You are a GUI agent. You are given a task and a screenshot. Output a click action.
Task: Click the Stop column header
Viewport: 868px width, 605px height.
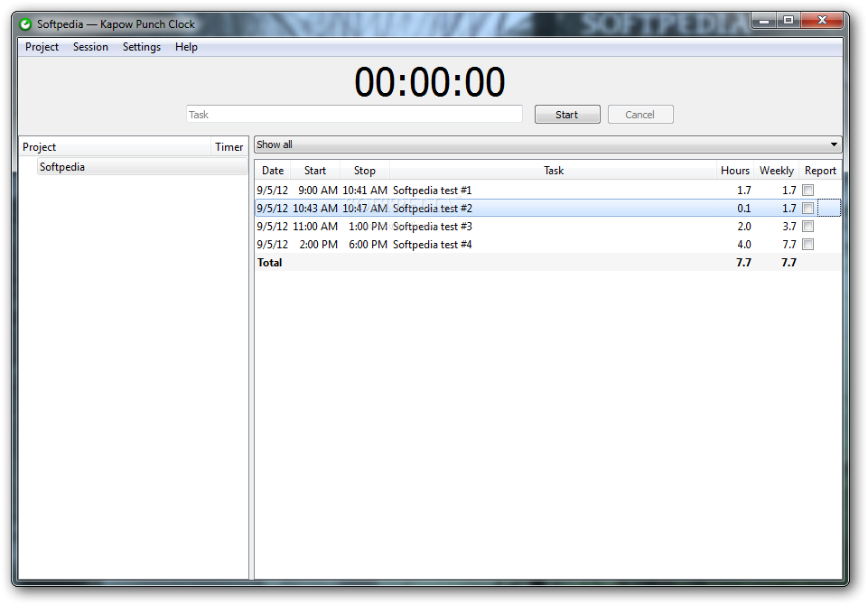364,171
